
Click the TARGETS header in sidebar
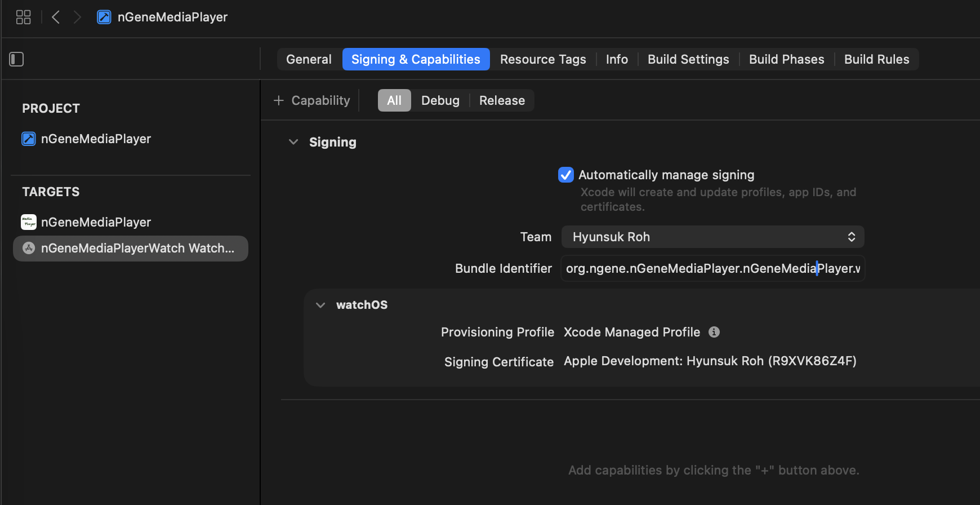click(51, 192)
